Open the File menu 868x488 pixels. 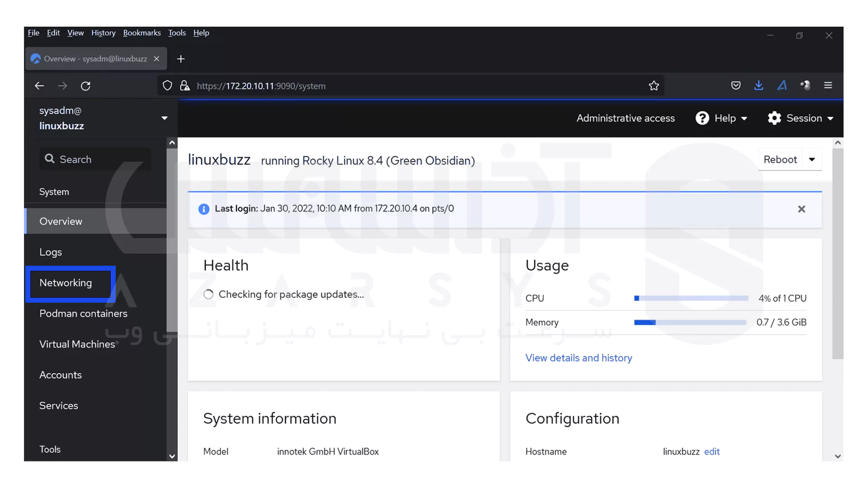pos(33,33)
